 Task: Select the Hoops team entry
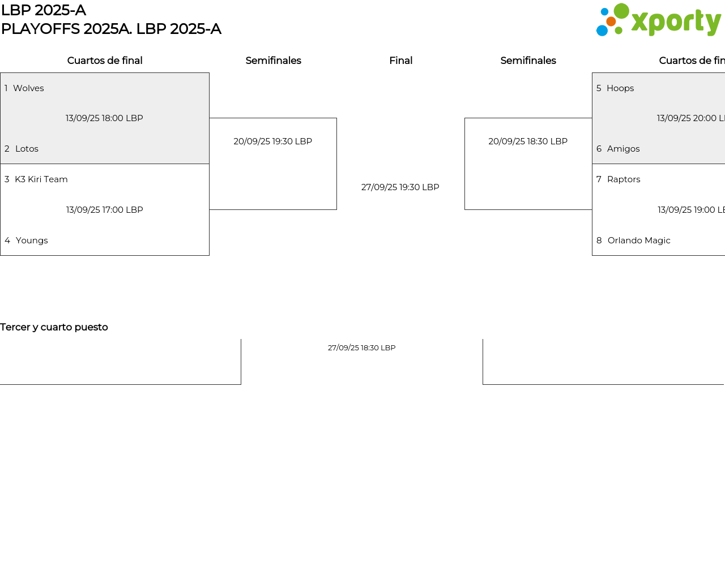tap(620, 88)
